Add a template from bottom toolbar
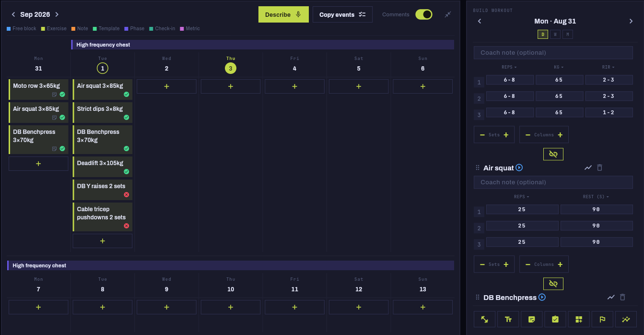Viewport: 644px width, 335px height. click(x=578, y=319)
